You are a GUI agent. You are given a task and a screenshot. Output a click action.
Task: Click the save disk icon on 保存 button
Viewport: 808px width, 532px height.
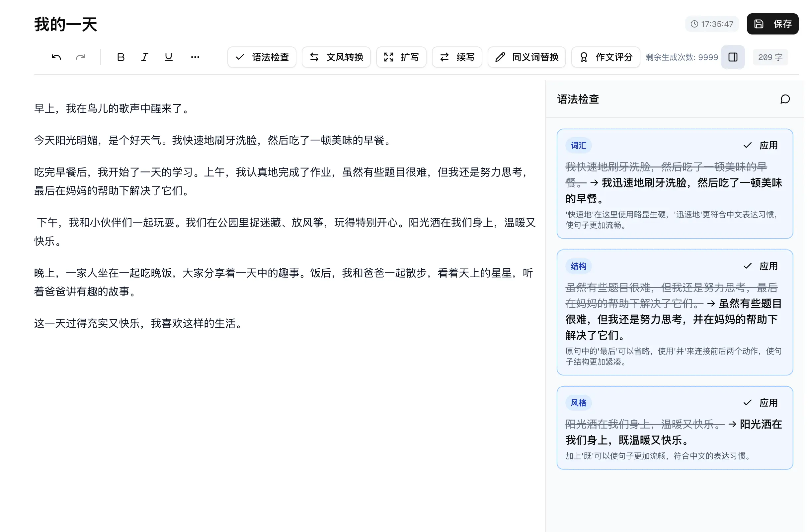[x=759, y=24]
